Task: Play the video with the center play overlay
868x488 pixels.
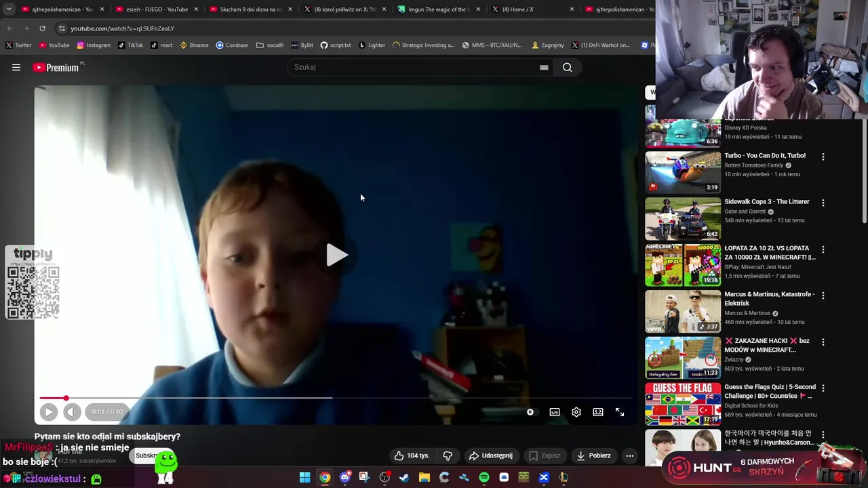Action: click(337, 256)
